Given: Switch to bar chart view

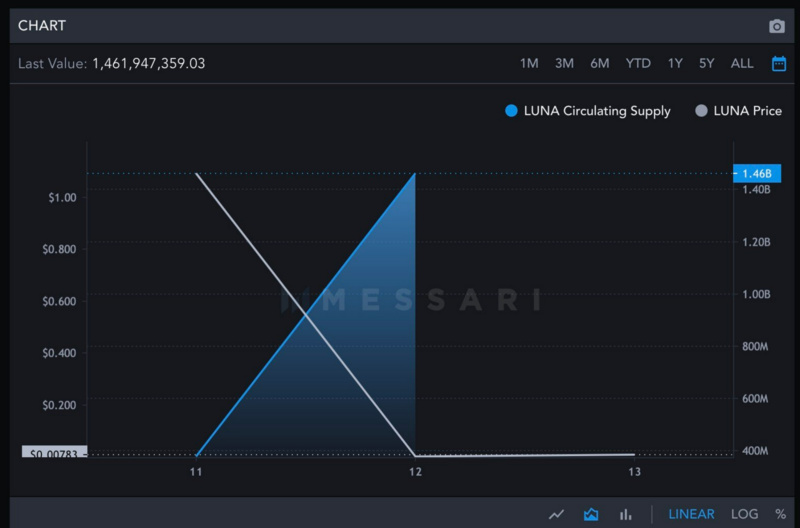Looking at the screenshot, I should [x=626, y=514].
